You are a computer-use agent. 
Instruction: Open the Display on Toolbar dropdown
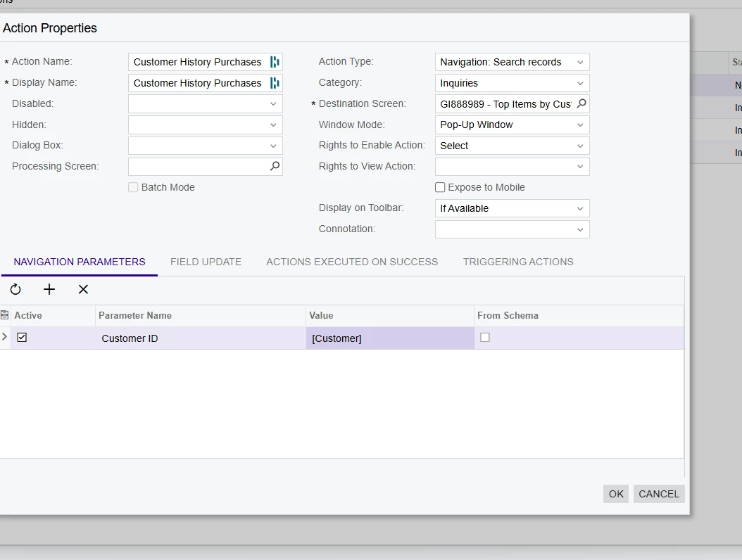tap(512, 208)
